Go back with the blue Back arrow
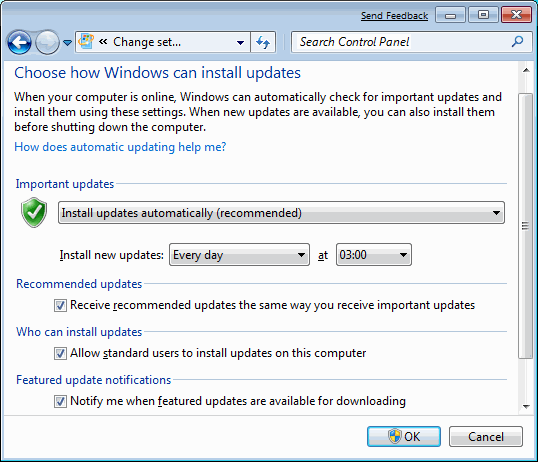This screenshot has height=462, width=538. click(x=20, y=43)
